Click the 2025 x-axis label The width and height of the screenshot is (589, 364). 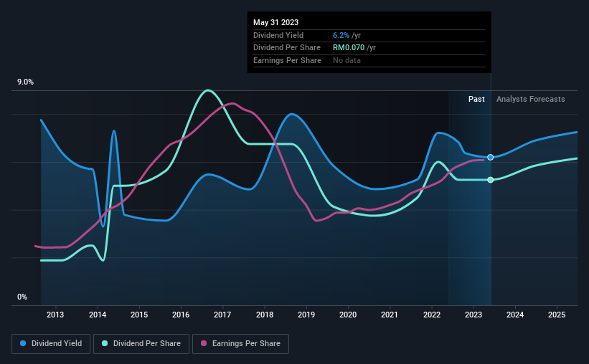(557, 315)
